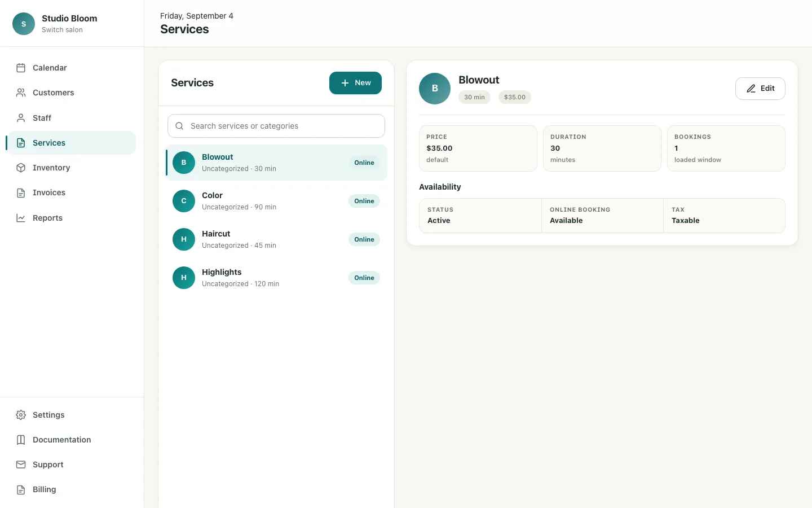Image resolution: width=812 pixels, height=508 pixels.
Task: Click the Available online booking value
Action: point(566,221)
